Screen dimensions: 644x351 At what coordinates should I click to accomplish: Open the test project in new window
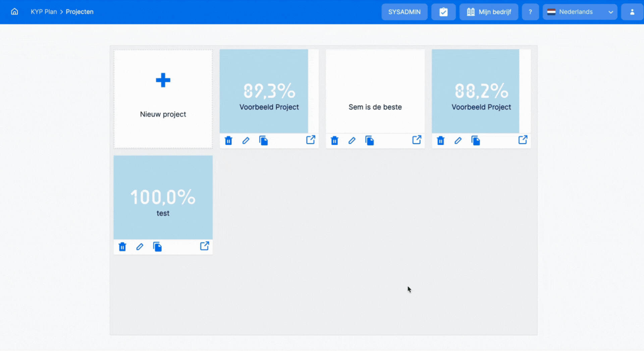coord(205,246)
